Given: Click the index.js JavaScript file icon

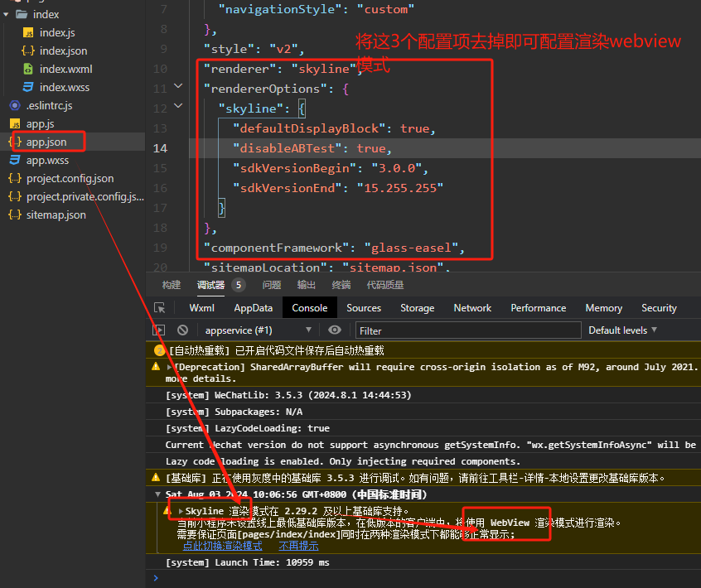Looking at the screenshot, I should pos(28,33).
